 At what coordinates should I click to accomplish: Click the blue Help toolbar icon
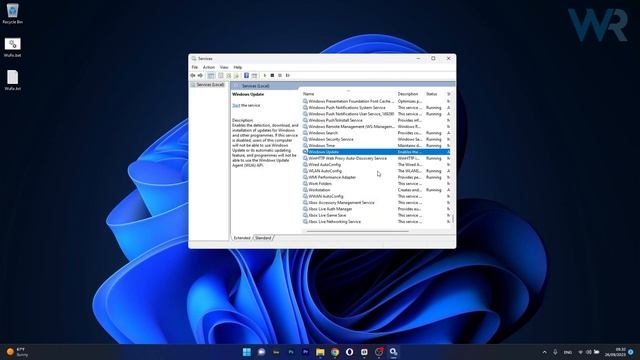246,76
